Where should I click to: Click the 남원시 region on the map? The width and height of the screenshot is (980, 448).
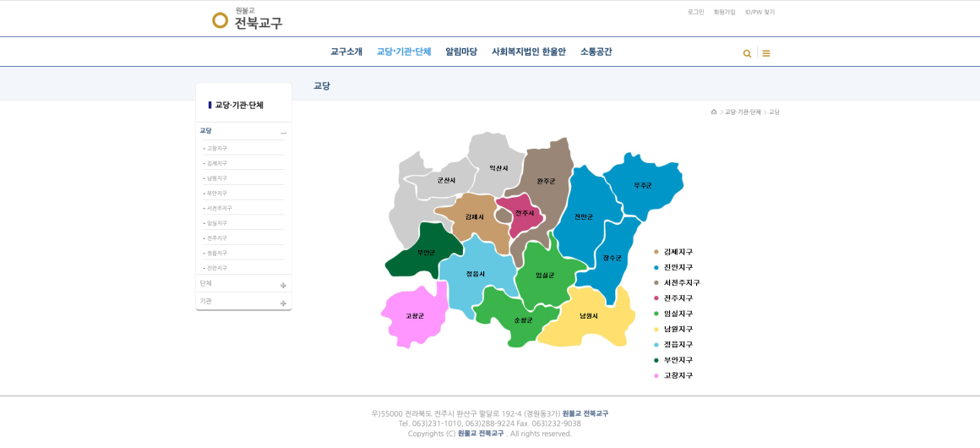(587, 318)
